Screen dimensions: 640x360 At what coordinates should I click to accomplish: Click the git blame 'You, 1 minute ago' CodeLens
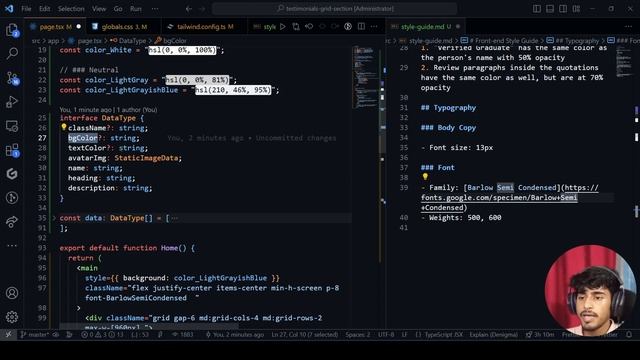pyautogui.click(x=108, y=110)
